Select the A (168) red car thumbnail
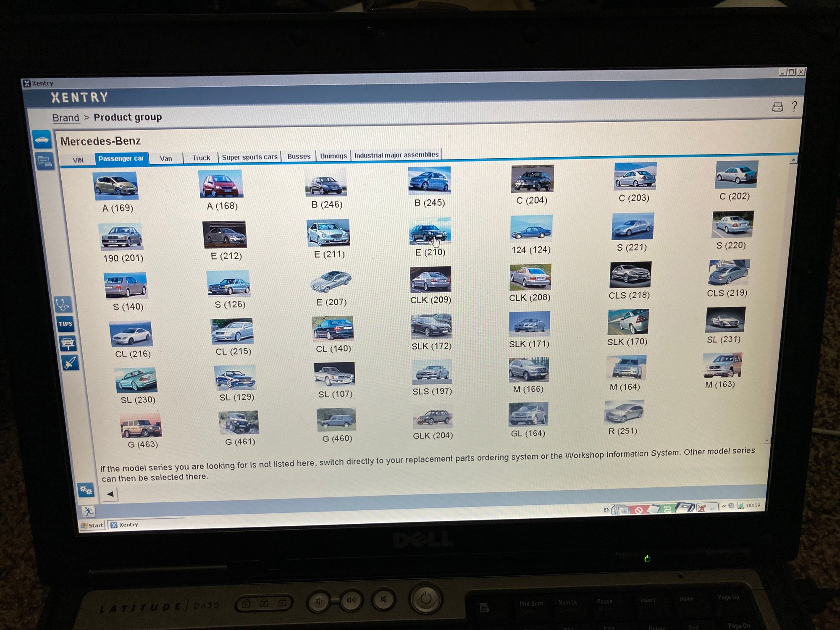Image resolution: width=840 pixels, height=630 pixels. [221, 184]
